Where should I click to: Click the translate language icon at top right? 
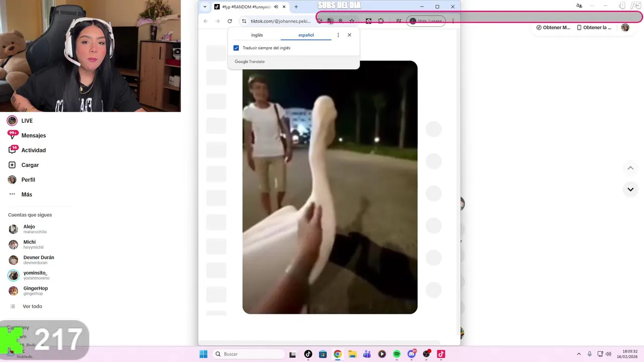(x=579, y=6)
